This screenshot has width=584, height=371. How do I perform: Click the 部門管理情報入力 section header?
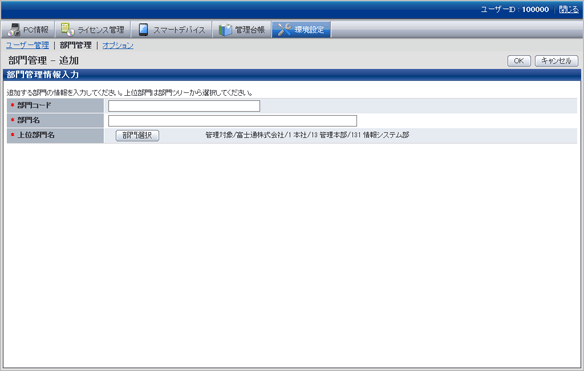[292, 74]
